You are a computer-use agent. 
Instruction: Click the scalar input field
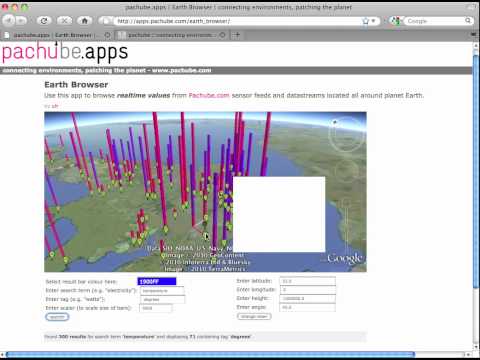tap(156, 308)
